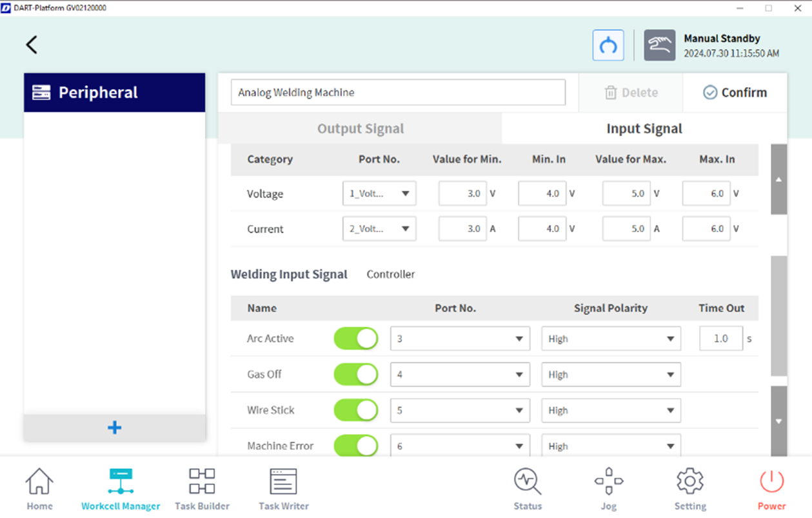Open Gas Off port number dropdown

click(460, 375)
